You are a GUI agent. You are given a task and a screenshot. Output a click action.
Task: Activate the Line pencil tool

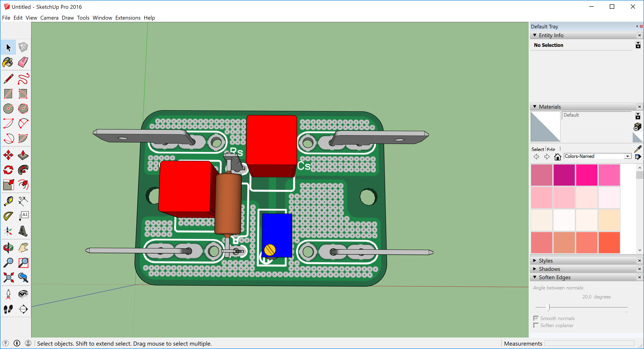point(8,79)
